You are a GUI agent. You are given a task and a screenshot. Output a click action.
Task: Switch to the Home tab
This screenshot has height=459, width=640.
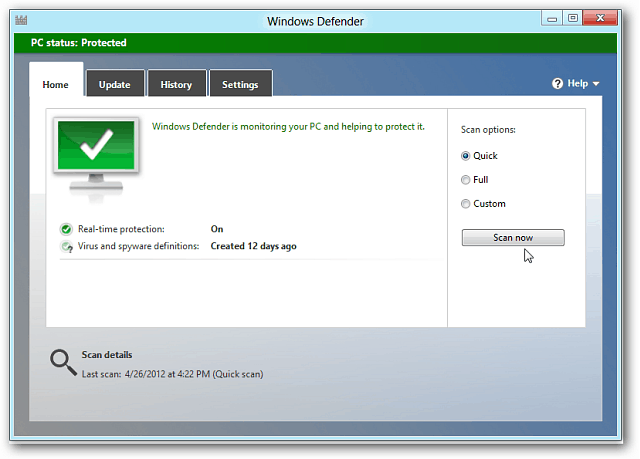point(56,80)
